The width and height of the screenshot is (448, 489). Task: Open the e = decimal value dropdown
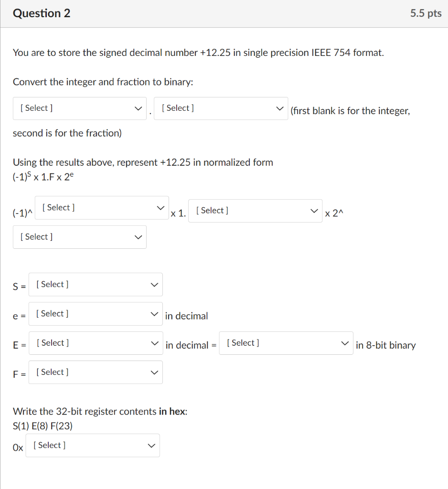(96, 314)
